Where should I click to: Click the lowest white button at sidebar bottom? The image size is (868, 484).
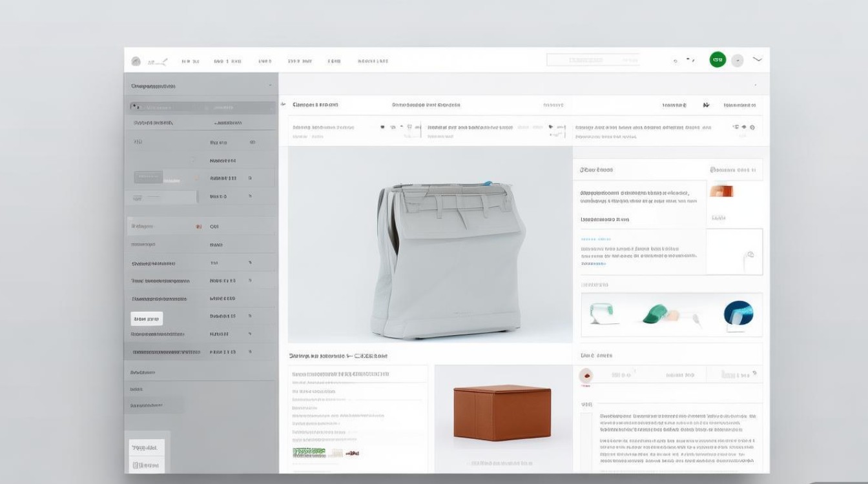click(147, 465)
